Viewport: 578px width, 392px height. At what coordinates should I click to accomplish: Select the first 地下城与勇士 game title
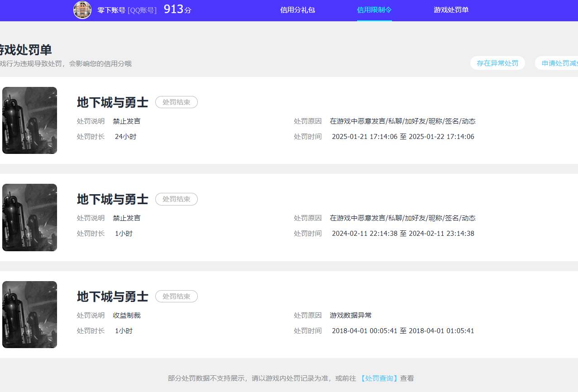point(112,102)
